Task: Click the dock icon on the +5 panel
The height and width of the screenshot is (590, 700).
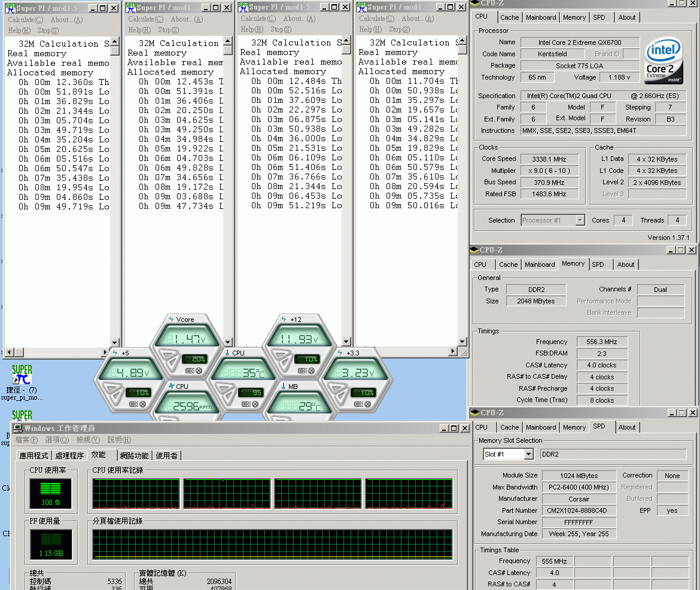Action: click(x=133, y=404)
